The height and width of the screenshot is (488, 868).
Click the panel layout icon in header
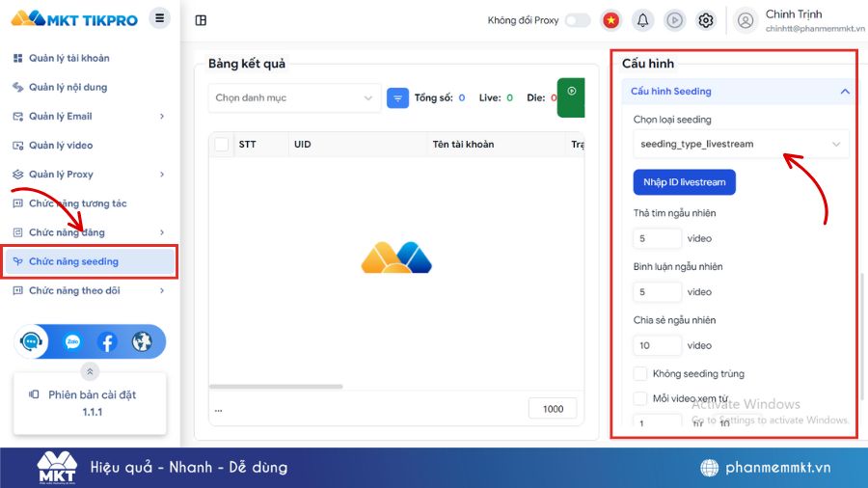click(201, 20)
